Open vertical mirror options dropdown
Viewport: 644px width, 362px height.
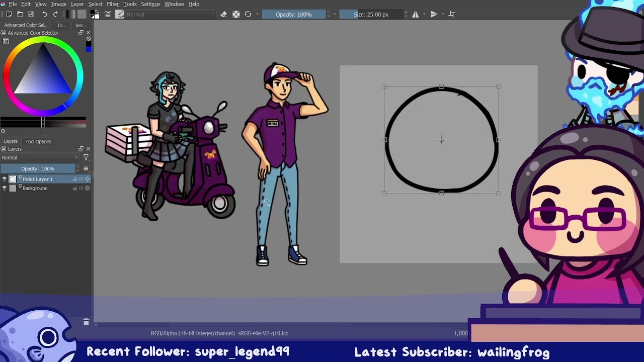pos(442,15)
